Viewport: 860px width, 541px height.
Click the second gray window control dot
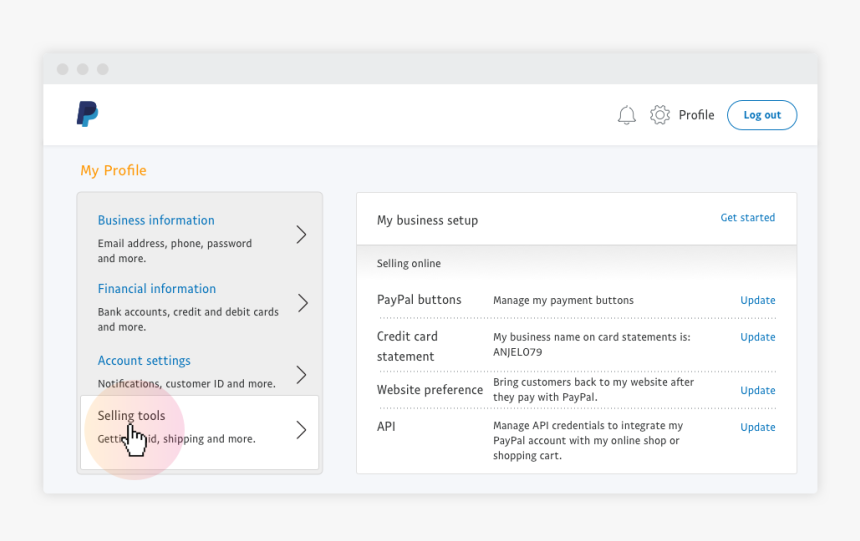tap(83, 69)
